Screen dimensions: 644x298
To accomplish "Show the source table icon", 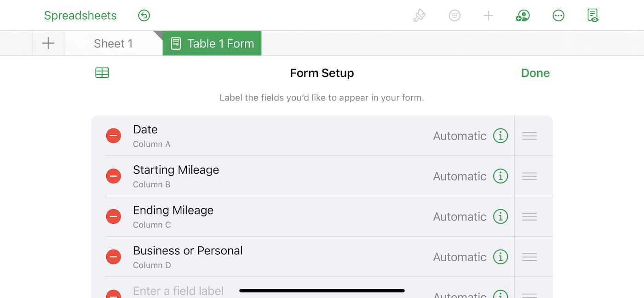I will click(x=102, y=73).
